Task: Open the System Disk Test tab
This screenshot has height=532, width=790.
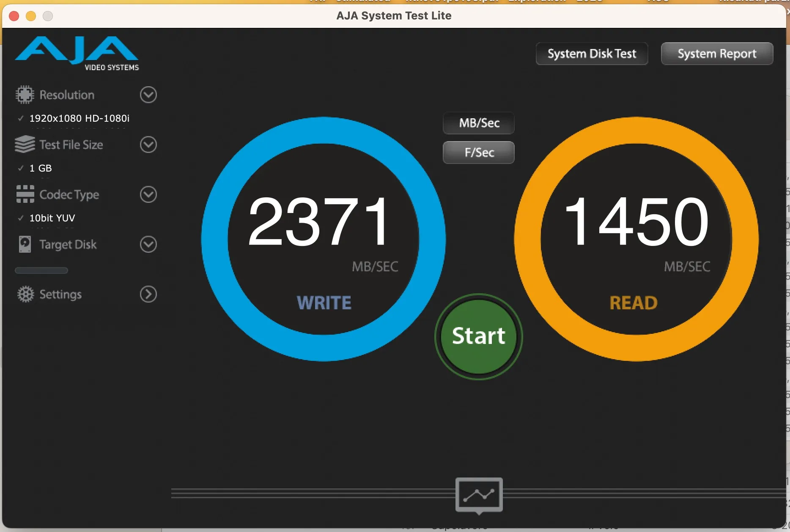Action: 592,54
